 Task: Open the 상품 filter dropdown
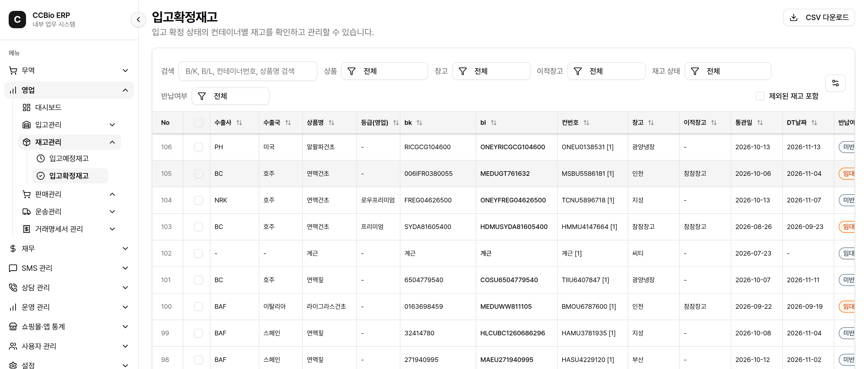[384, 71]
